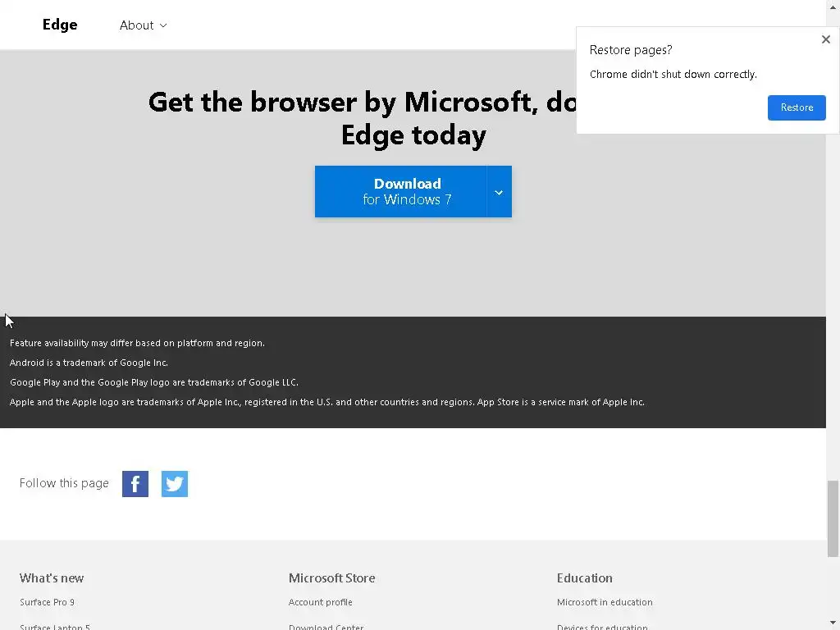Open the Account profile link
Viewport: 840px width, 630px height.
[x=321, y=602]
